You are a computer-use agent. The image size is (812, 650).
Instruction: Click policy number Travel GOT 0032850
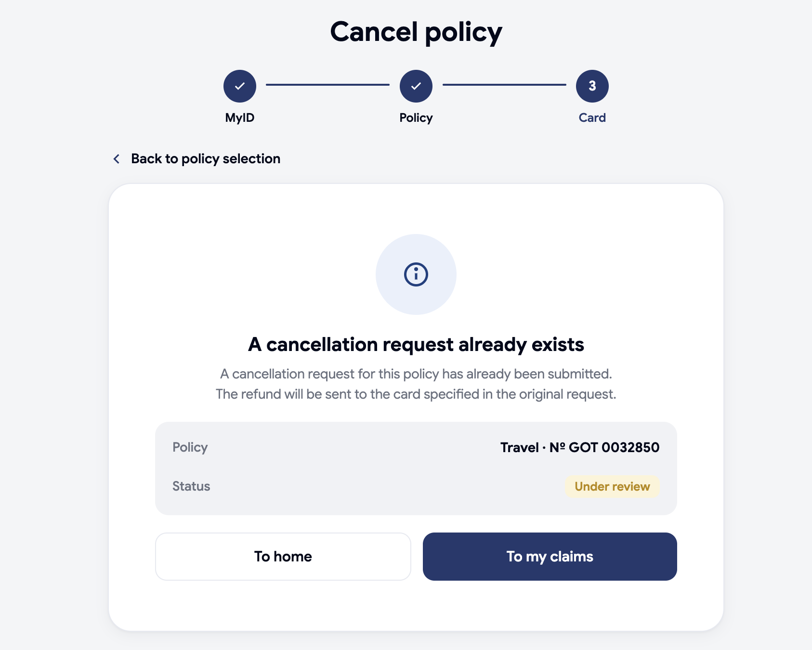(580, 447)
